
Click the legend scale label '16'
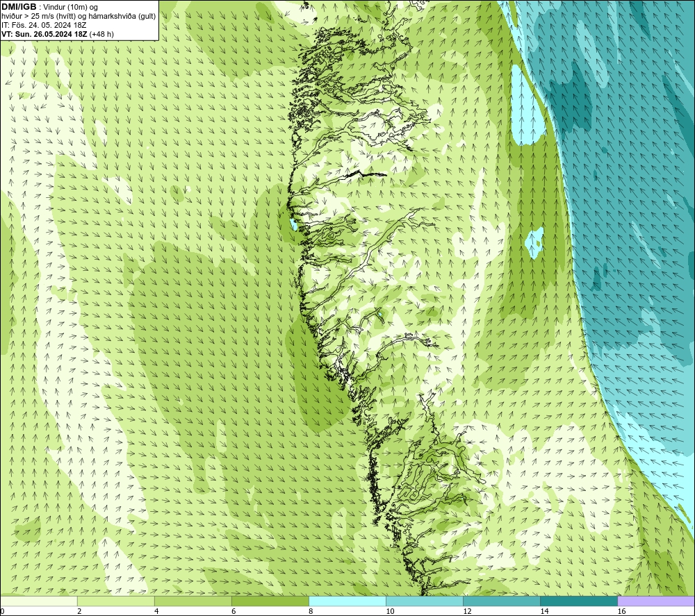tap(621, 612)
